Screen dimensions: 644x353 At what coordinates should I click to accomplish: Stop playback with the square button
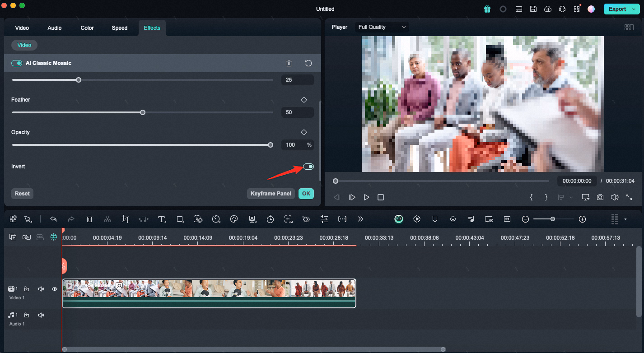click(x=381, y=197)
